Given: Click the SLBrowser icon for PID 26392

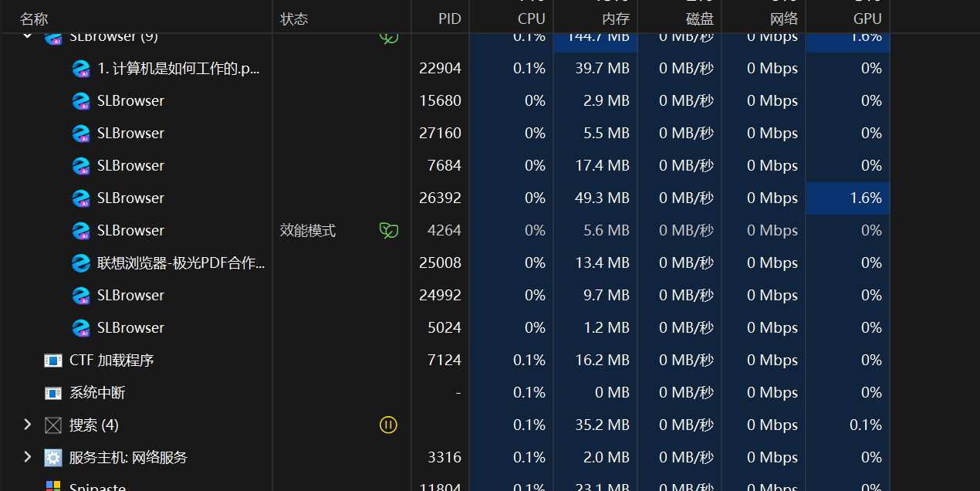Looking at the screenshot, I should point(81,198).
